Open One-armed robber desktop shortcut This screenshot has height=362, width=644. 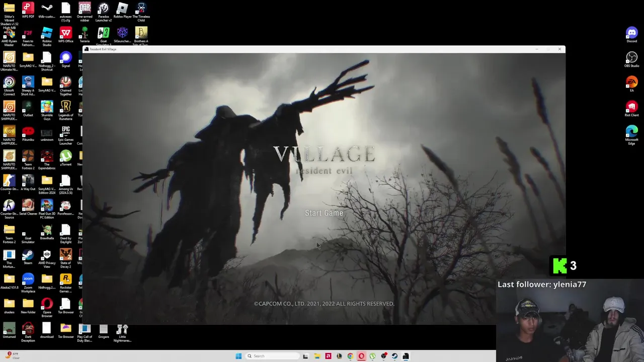(85, 12)
